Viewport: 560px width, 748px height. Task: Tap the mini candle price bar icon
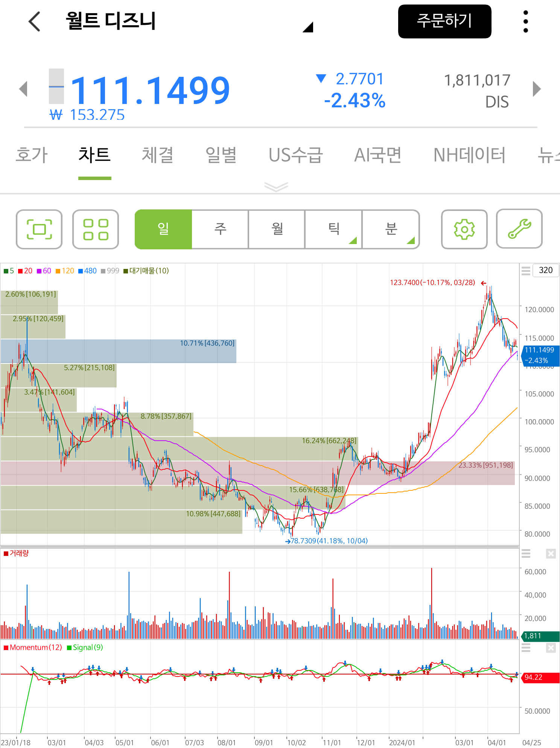click(x=56, y=86)
